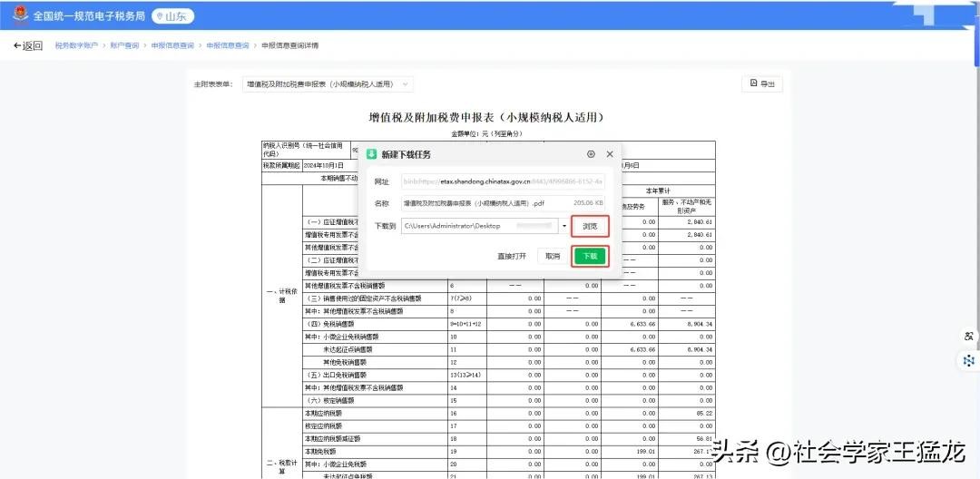Open the download path dropdown arrow
Screen dimensions: 980x479
click(565, 225)
